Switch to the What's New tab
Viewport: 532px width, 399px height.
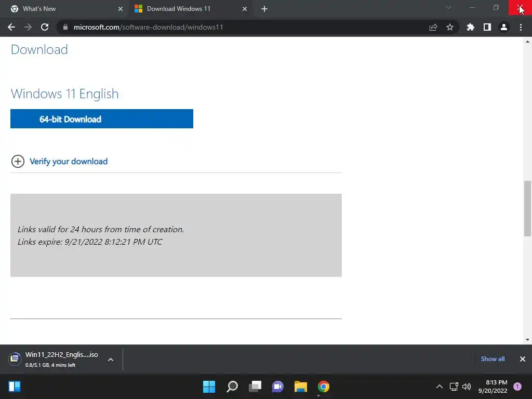(64, 9)
